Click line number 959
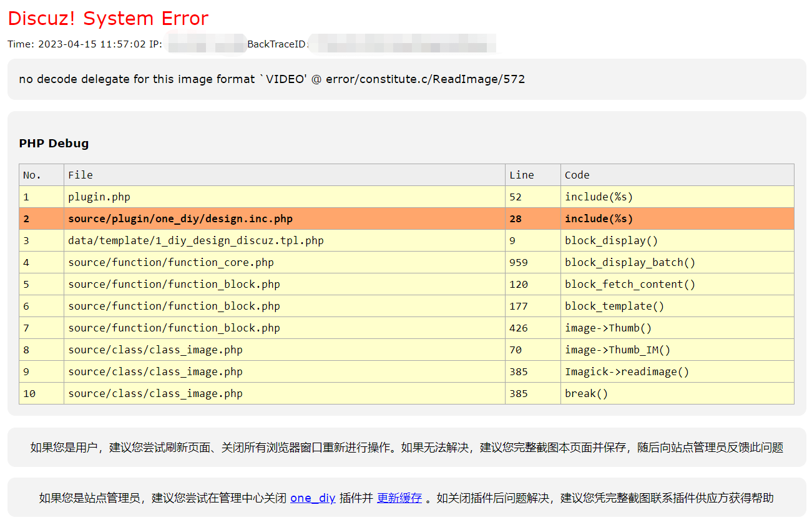812x520 pixels. pyautogui.click(x=532, y=262)
